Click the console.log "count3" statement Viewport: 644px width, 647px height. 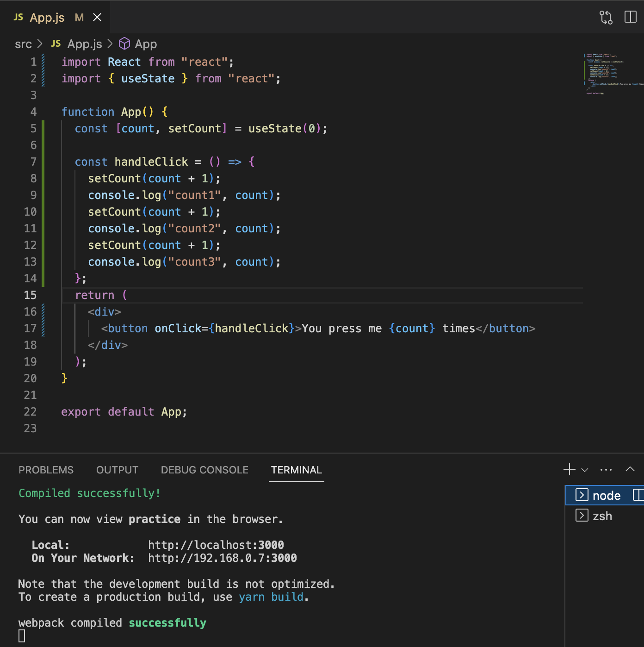(184, 261)
